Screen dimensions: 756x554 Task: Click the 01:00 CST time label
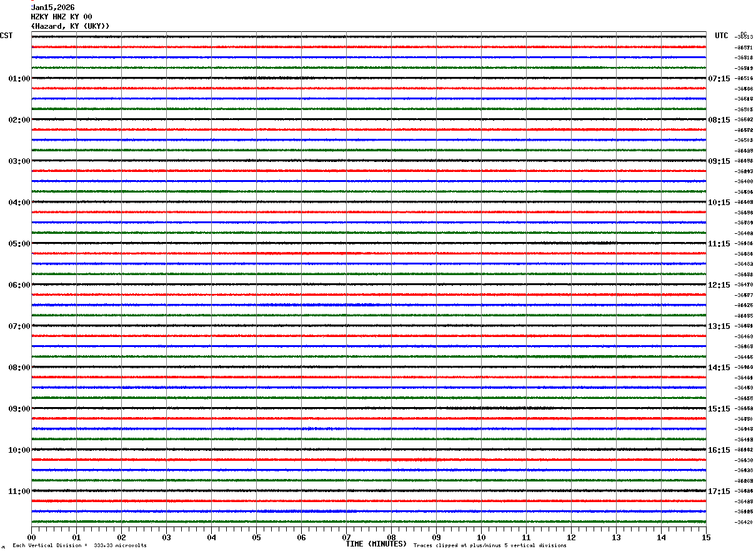click(19, 79)
